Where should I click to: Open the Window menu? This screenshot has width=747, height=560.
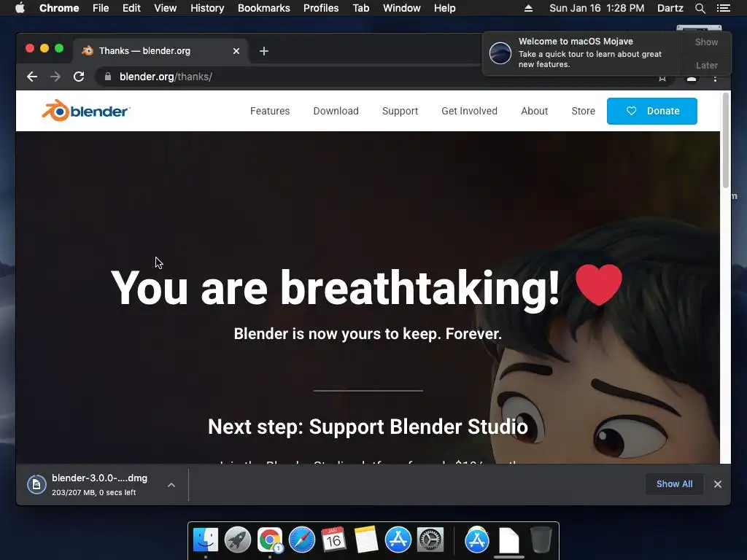tap(402, 8)
